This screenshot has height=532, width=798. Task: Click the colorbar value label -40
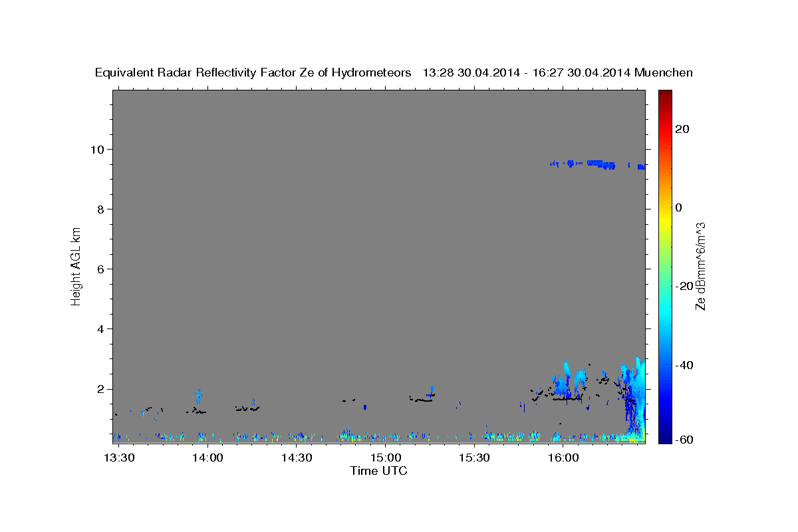tap(684, 365)
